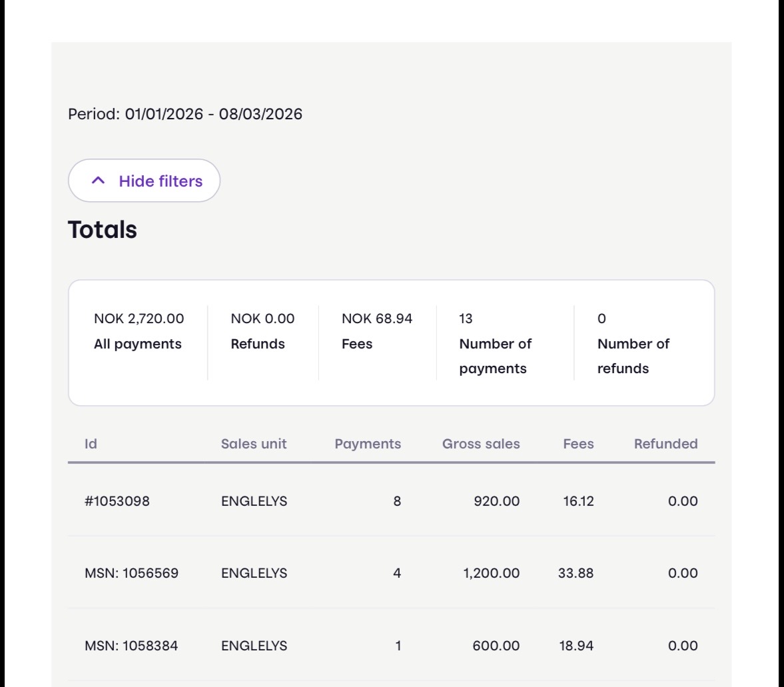This screenshot has width=784, height=687.
Task: Sort by Sales unit column header
Action: click(x=254, y=444)
